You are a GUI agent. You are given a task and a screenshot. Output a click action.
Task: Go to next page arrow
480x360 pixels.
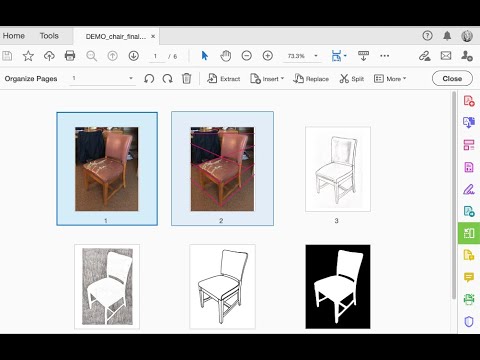coord(134,56)
